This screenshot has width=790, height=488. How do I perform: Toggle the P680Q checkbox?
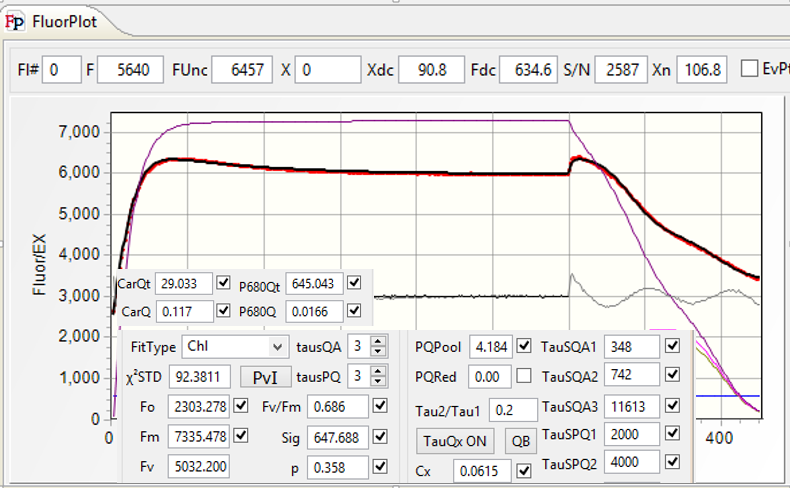point(354,311)
